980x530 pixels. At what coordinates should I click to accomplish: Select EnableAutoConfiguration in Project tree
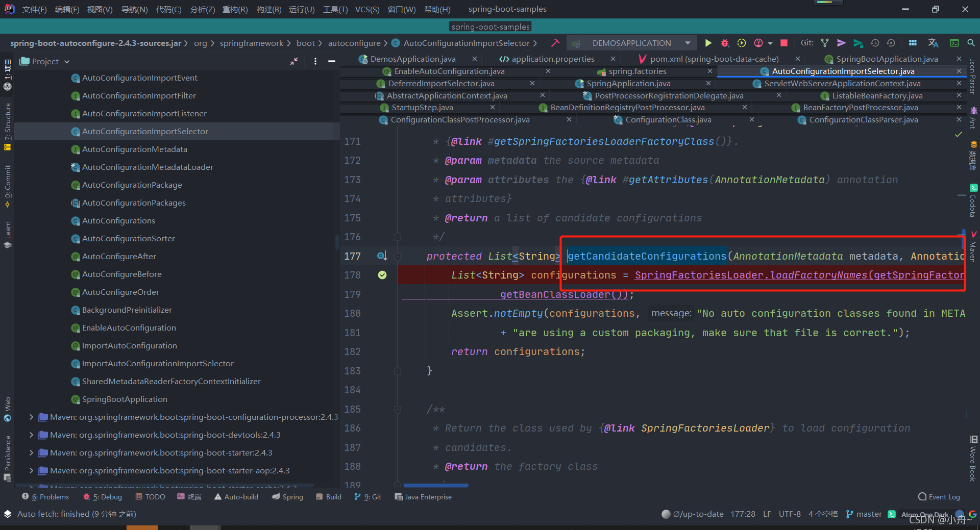(129, 327)
